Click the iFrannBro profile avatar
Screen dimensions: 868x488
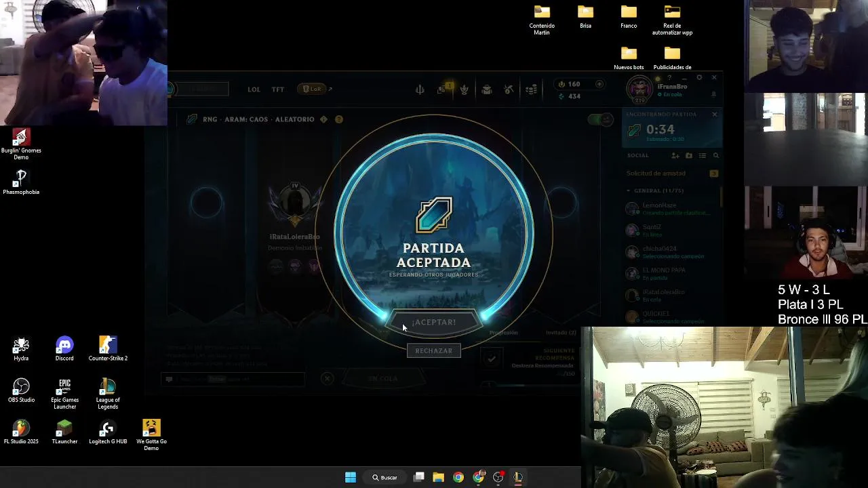[x=639, y=88]
